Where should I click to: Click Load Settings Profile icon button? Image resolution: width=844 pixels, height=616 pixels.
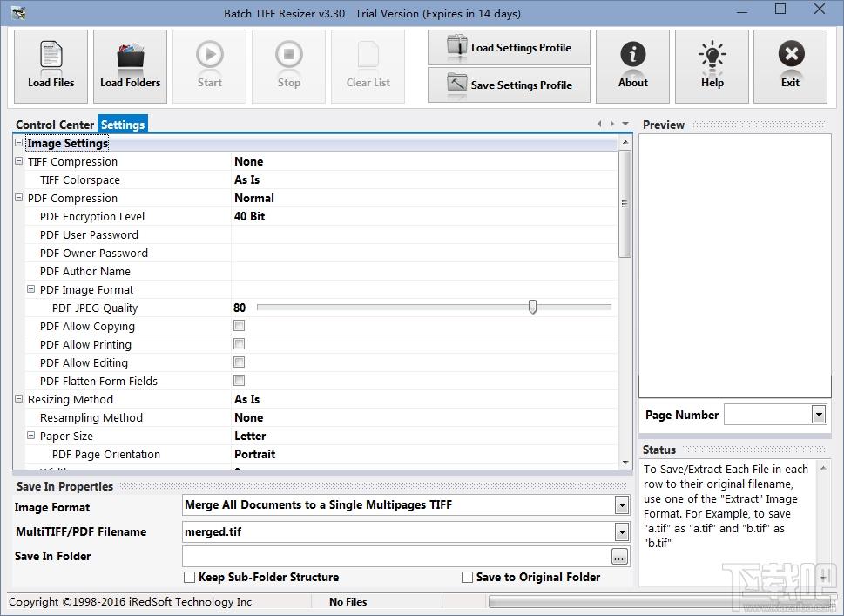click(x=509, y=47)
